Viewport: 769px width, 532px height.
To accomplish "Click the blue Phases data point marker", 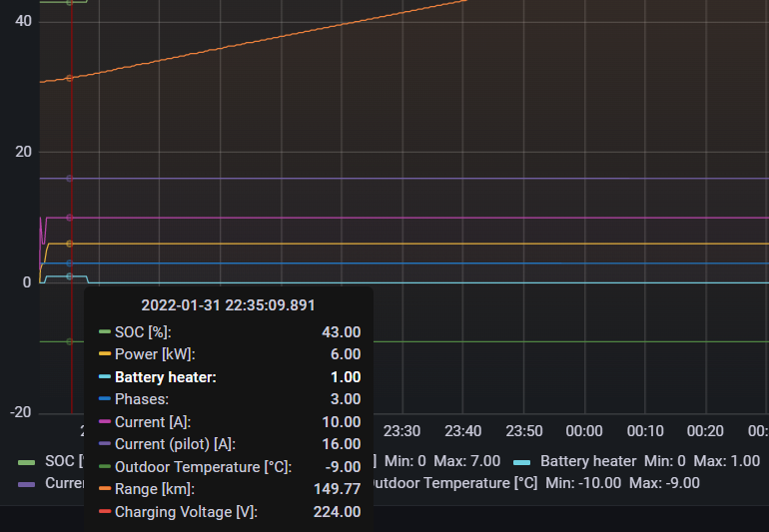I will pyautogui.click(x=69, y=263).
